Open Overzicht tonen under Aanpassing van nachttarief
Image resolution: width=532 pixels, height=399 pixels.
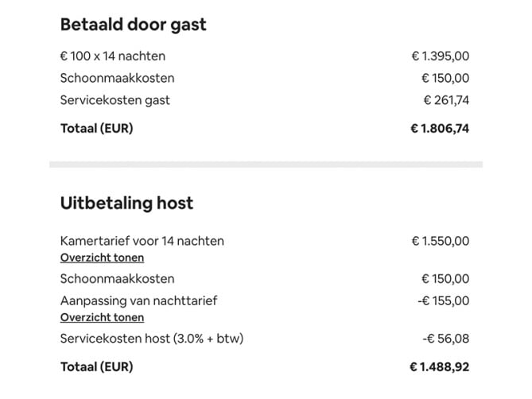click(102, 317)
